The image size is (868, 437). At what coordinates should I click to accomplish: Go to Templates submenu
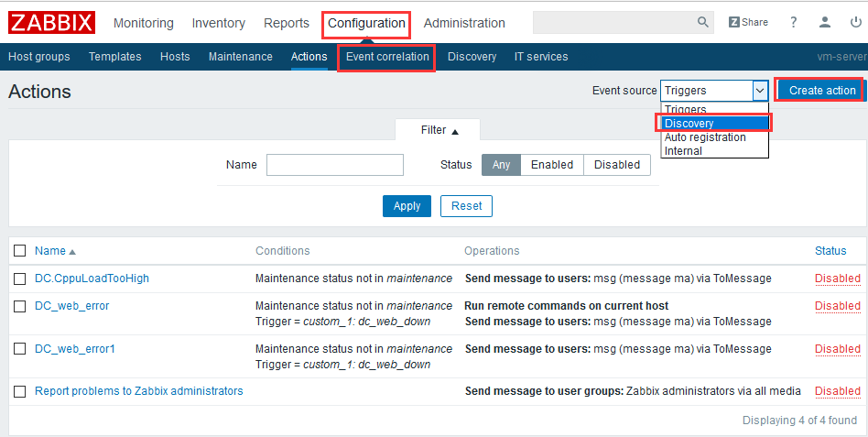[x=114, y=57]
